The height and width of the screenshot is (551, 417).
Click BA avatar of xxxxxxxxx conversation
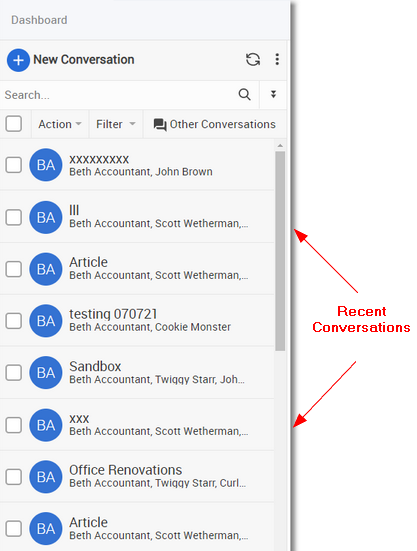click(46, 165)
